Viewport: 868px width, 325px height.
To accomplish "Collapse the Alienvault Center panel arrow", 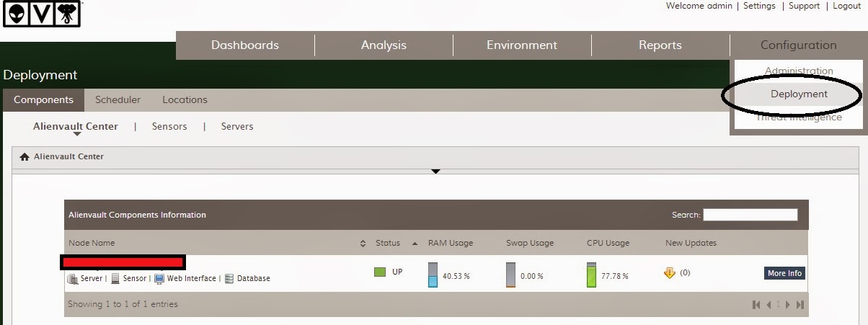I will click(x=435, y=172).
